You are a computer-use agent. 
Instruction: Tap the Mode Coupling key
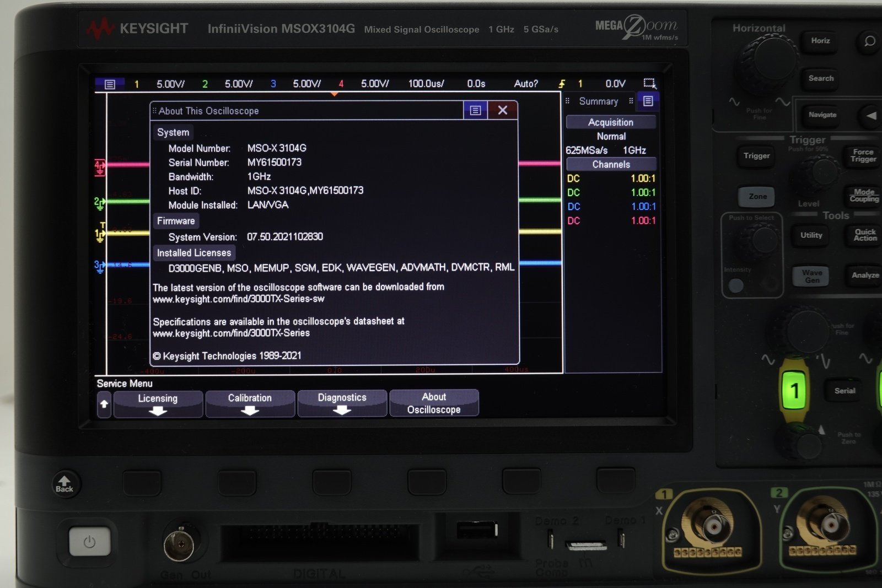863,196
